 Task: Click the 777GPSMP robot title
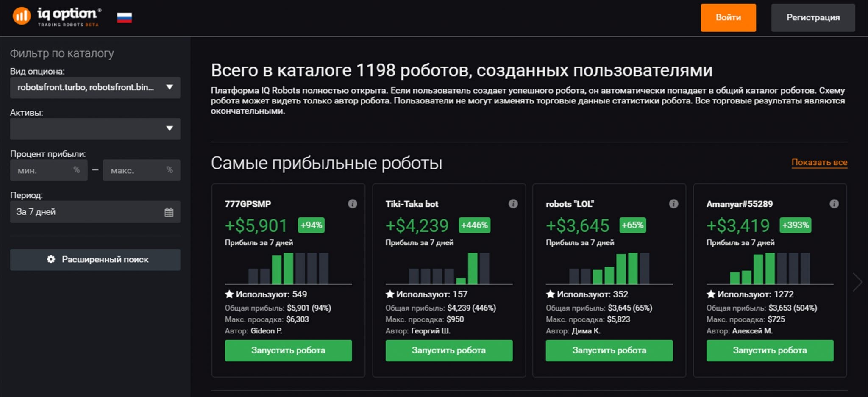(248, 204)
